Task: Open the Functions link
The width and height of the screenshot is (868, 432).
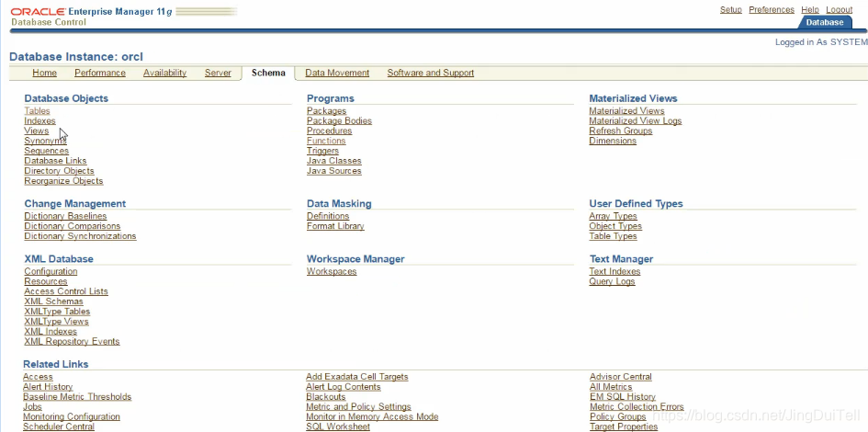Action: point(326,141)
